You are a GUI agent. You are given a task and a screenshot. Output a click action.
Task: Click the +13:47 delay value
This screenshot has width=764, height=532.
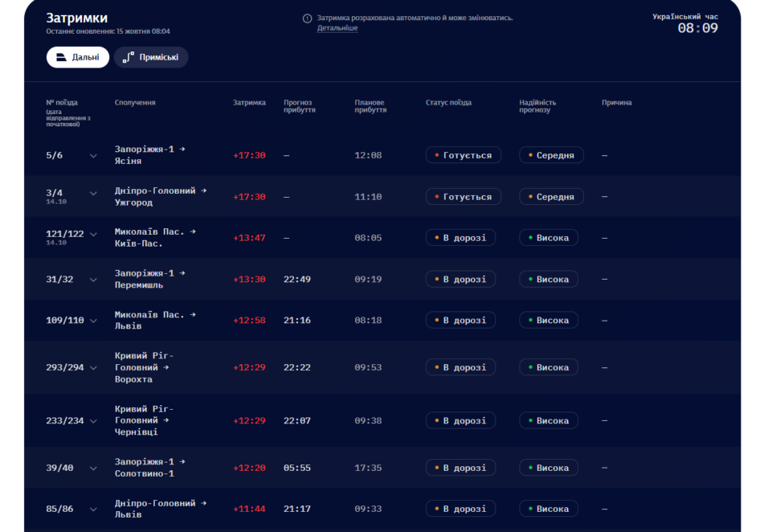coord(249,238)
